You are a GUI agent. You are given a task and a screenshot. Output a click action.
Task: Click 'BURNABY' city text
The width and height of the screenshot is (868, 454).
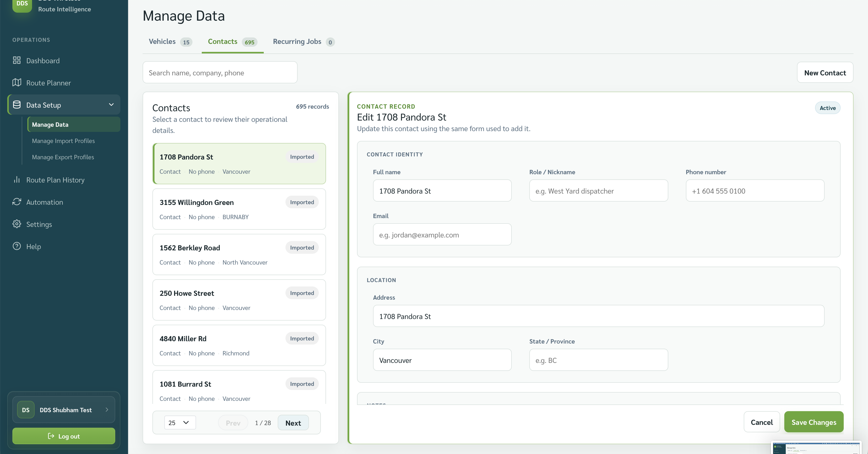click(x=236, y=217)
